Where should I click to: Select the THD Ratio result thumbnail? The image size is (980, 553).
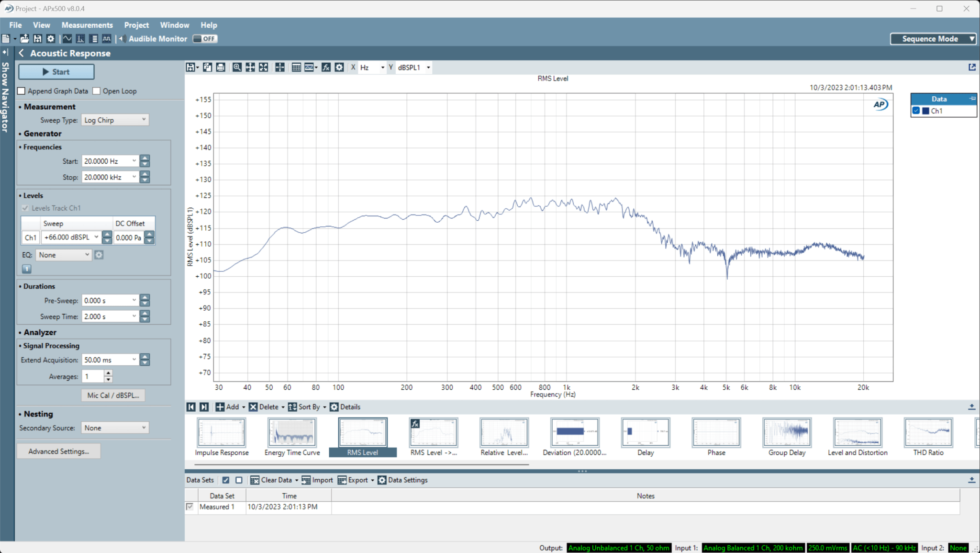tap(928, 437)
